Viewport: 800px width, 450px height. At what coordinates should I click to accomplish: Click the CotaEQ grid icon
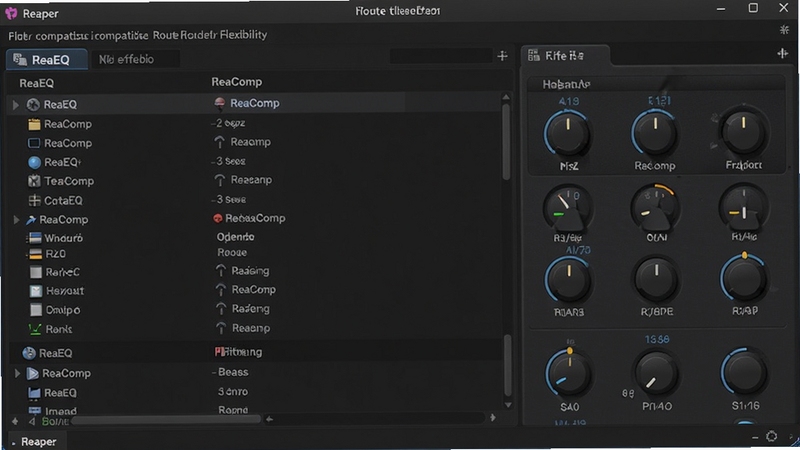pos(34,201)
